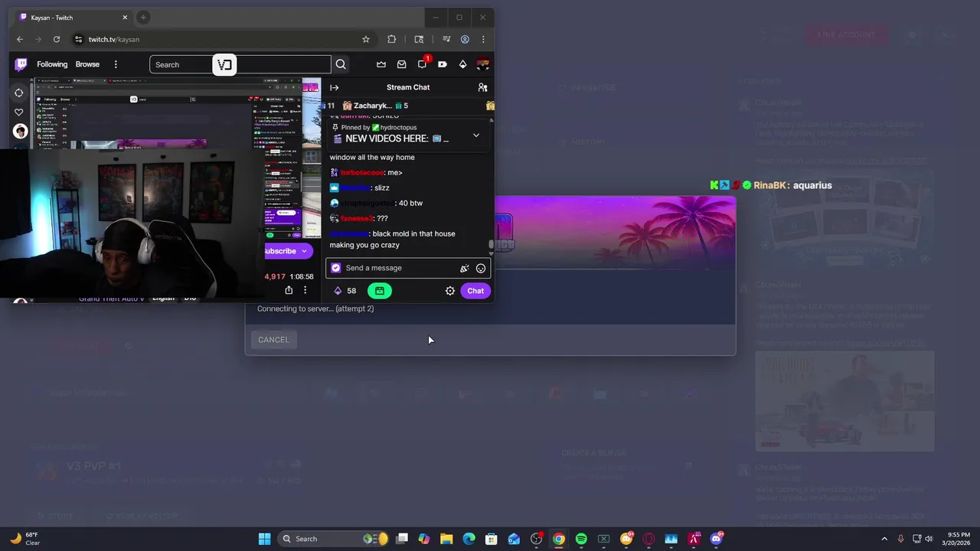Click the Windows taskbar Search box
This screenshot has width=980, height=551.
click(332, 539)
